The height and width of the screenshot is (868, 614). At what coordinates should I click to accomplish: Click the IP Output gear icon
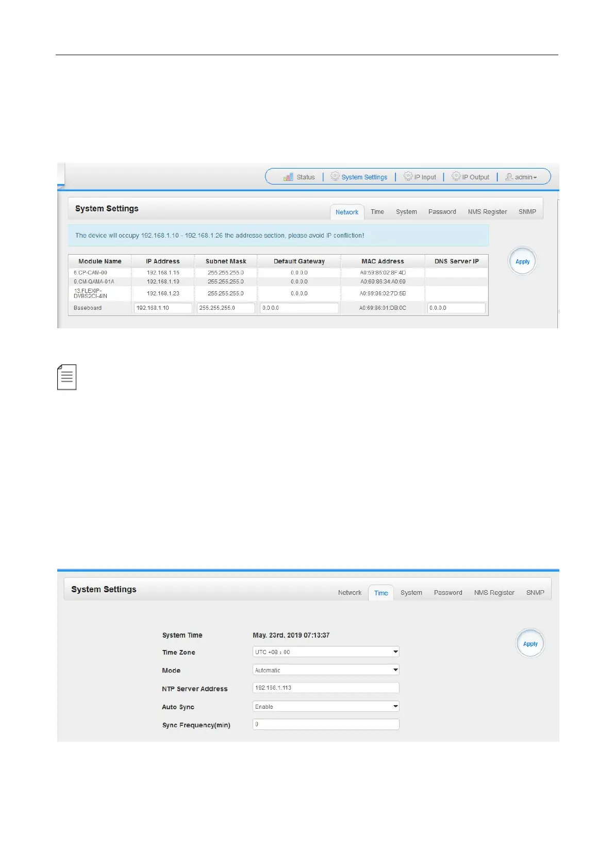(456, 176)
